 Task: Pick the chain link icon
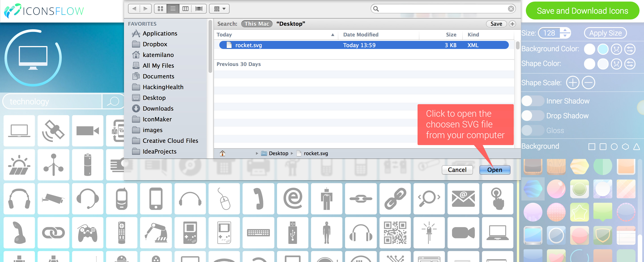pyautogui.click(x=395, y=199)
